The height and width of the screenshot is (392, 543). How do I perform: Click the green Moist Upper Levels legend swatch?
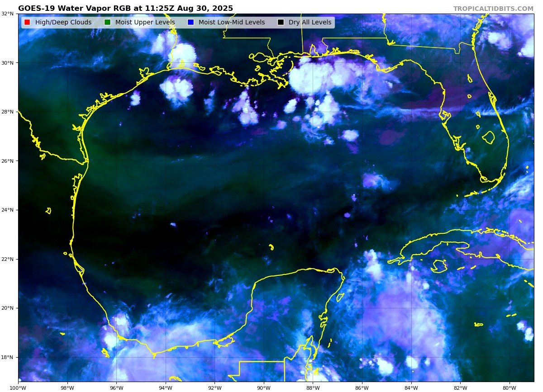[107, 22]
